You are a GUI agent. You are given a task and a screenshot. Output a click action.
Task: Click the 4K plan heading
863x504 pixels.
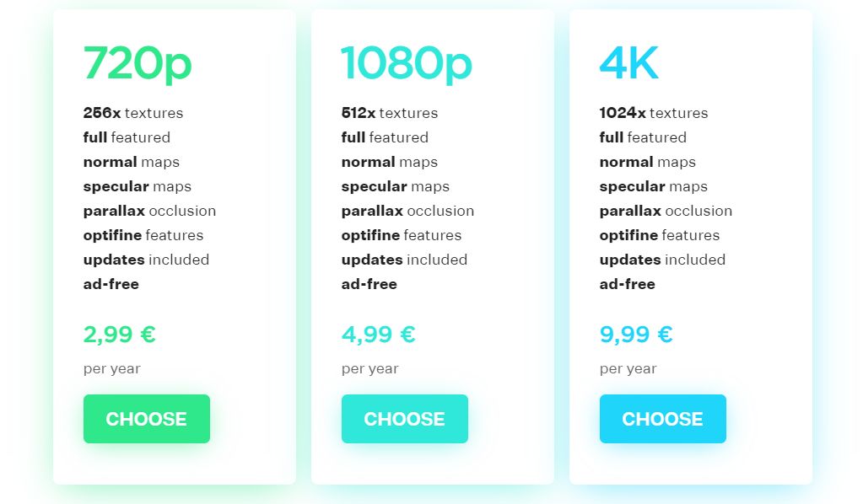[x=628, y=62]
